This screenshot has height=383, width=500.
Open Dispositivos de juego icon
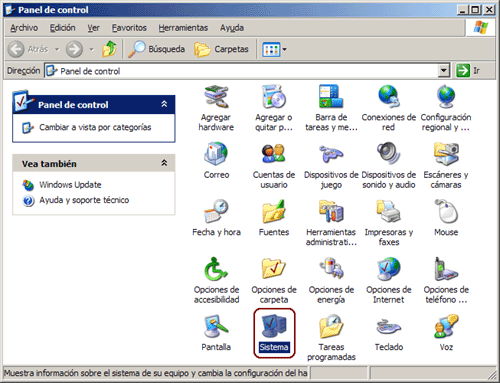[331, 154]
